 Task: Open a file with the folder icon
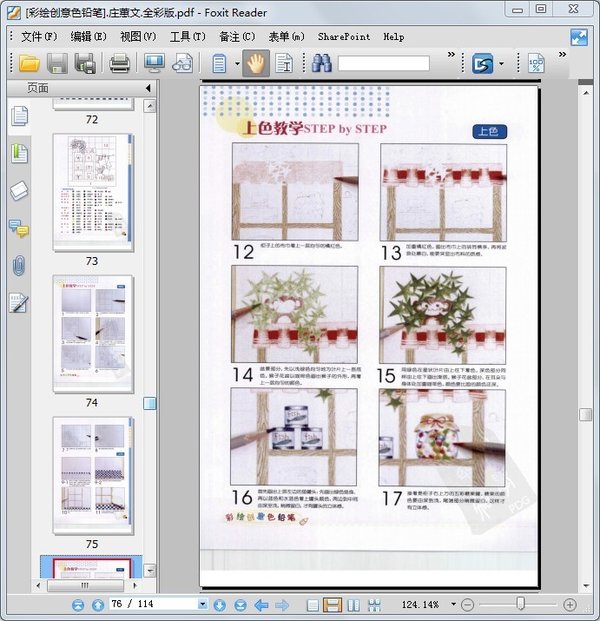[x=29, y=63]
